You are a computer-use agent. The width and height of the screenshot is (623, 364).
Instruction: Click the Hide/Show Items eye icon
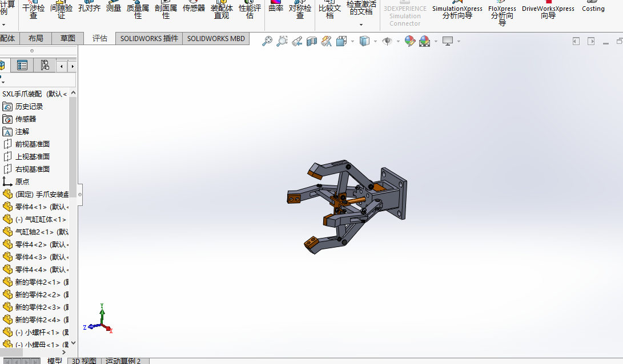pos(387,41)
